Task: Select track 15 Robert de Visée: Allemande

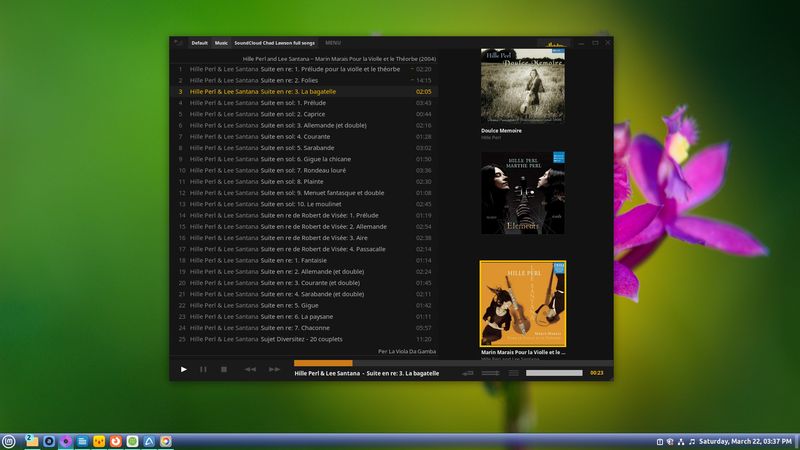Action: point(305,227)
